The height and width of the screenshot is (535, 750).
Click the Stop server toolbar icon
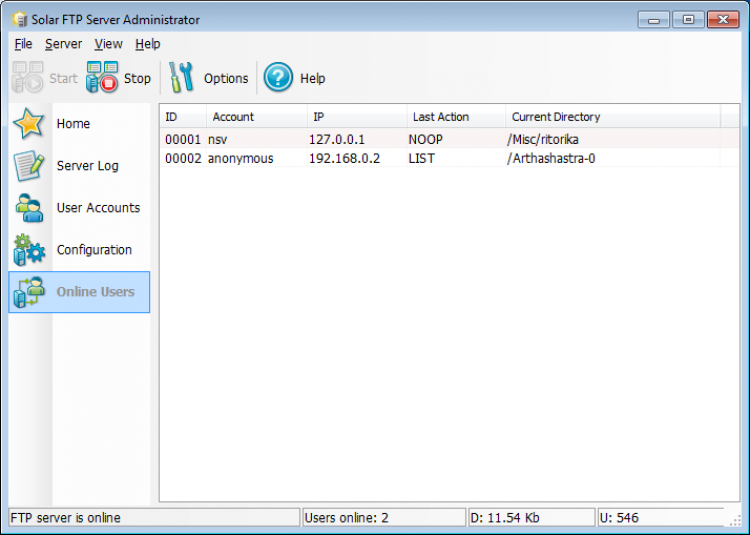(x=102, y=76)
